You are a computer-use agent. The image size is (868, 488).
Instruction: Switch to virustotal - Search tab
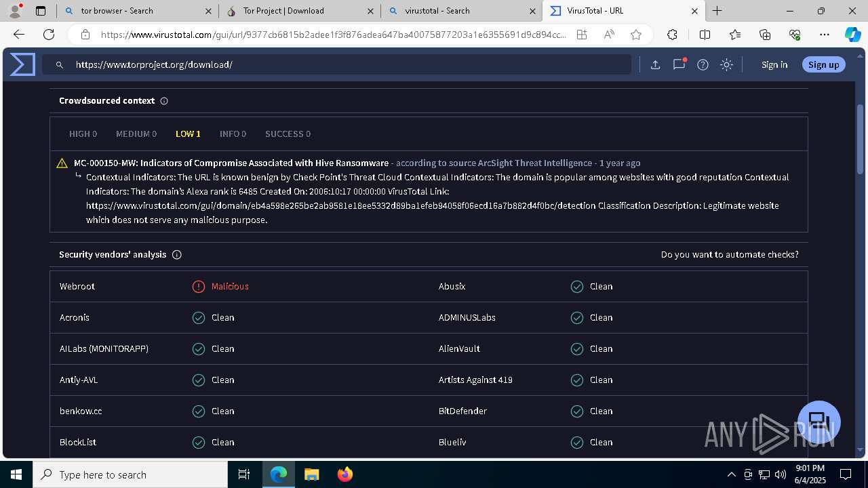coord(461,11)
